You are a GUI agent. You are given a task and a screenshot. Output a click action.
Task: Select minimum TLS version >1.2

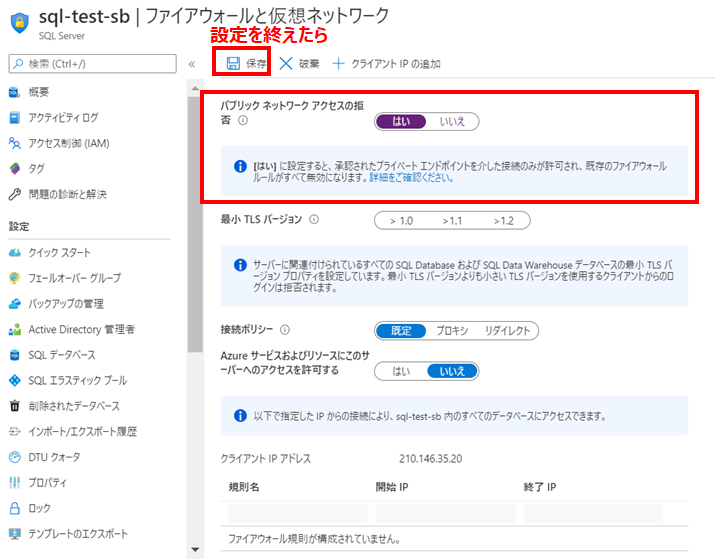(x=503, y=221)
